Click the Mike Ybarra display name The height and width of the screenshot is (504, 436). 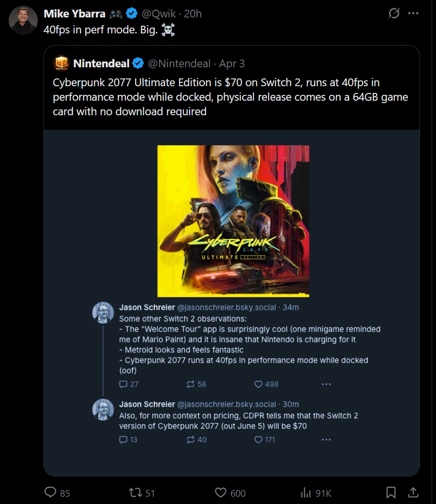[x=75, y=14]
